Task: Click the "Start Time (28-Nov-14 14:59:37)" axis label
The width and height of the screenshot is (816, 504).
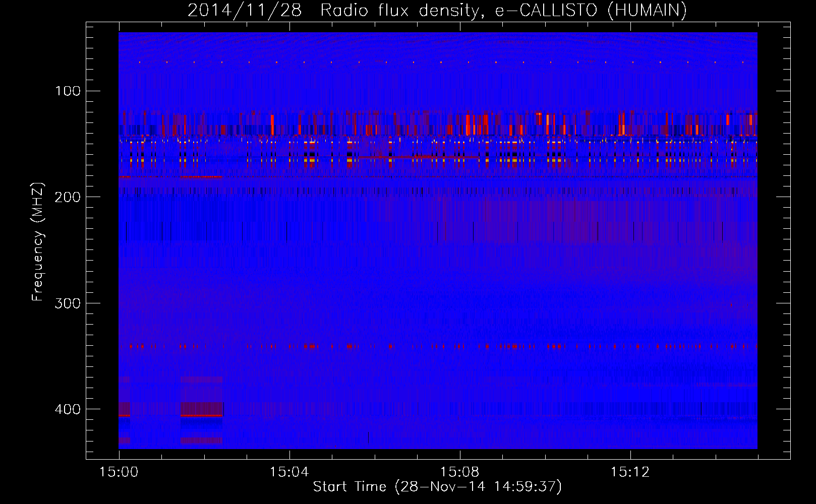Action: pos(437,487)
